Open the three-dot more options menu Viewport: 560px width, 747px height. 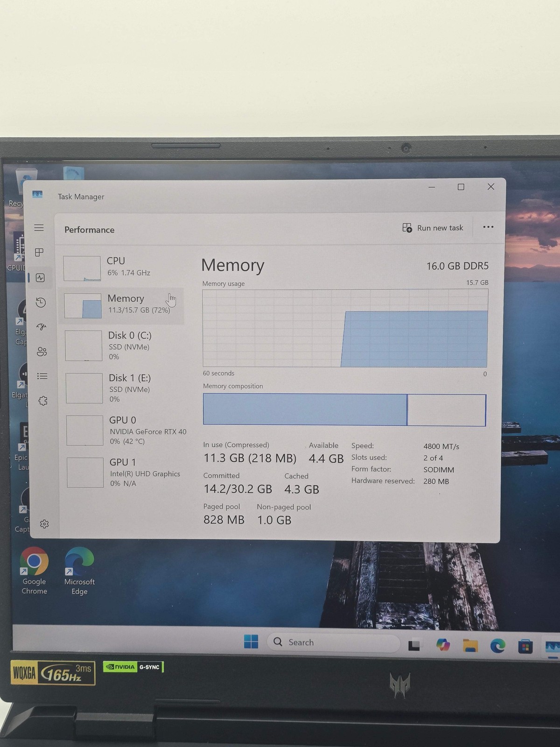click(488, 227)
